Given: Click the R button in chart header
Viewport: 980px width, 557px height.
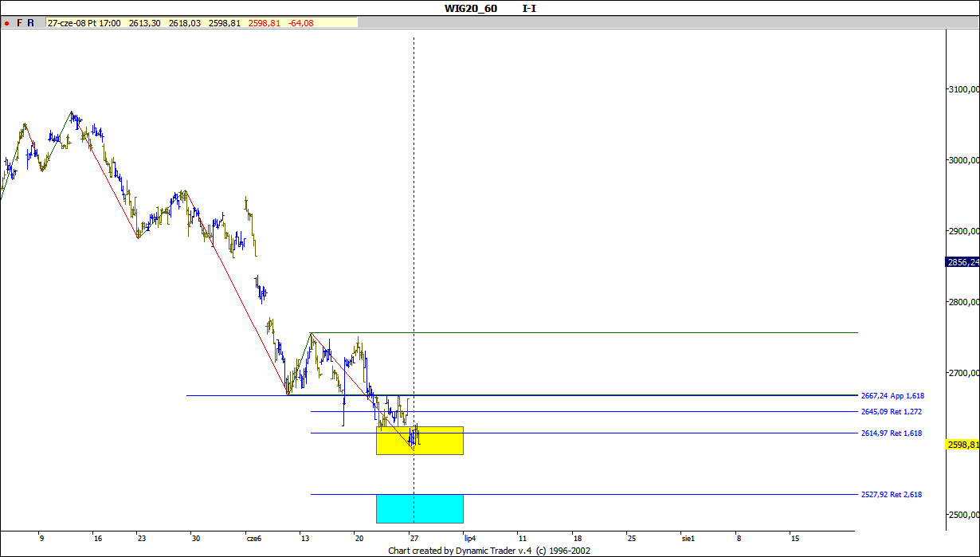Looking at the screenshot, I should 30,23.
